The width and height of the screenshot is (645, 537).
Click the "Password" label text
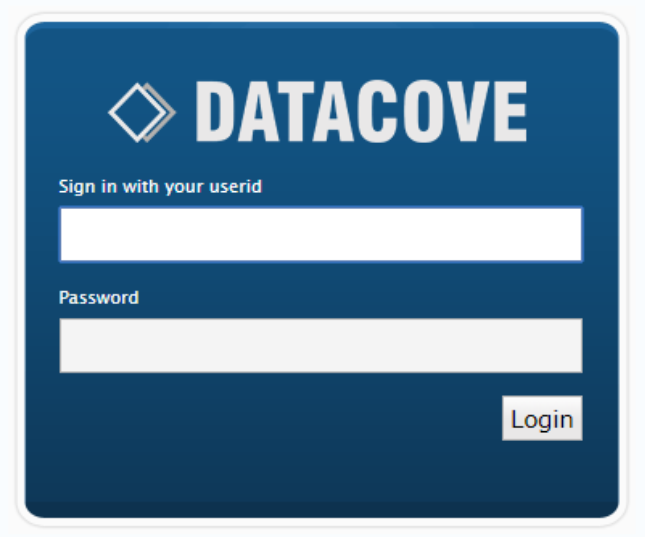click(x=99, y=298)
